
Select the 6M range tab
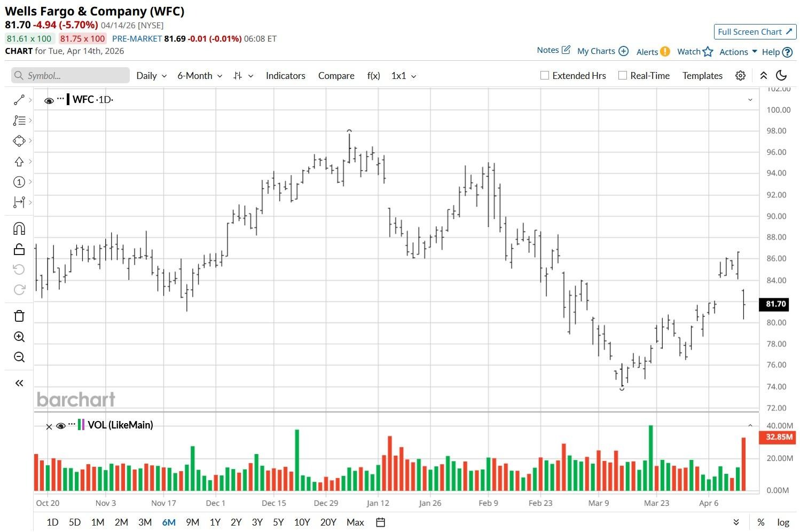pyautogui.click(x=169, y=522)
